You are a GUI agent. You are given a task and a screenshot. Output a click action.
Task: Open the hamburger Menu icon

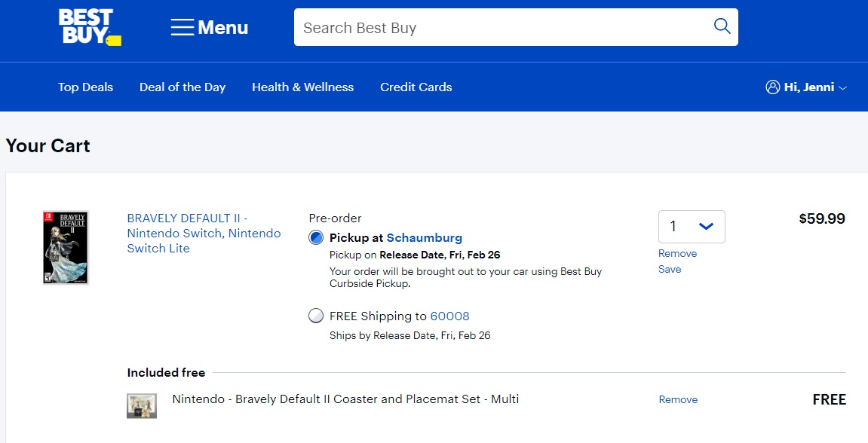182,28
